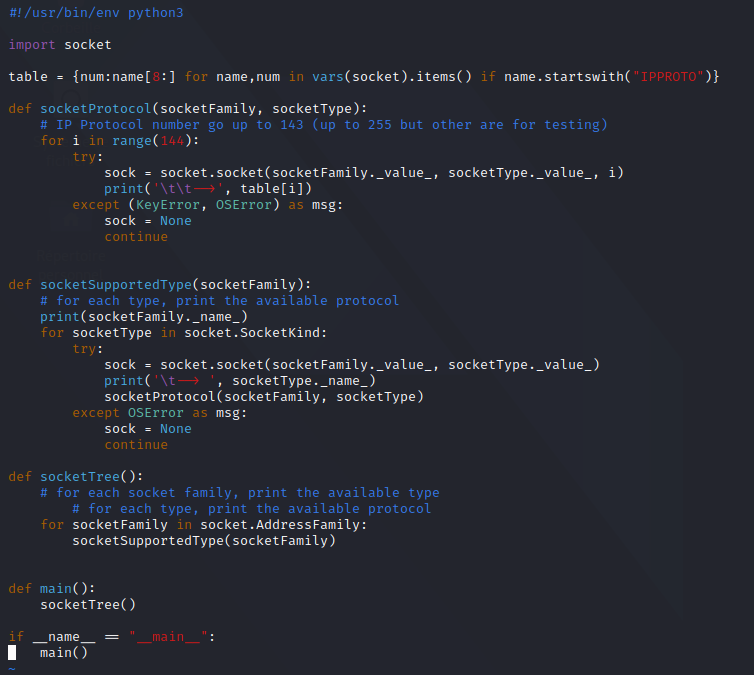The image size is (754, 675).
Task: Click the 'import' keyword
Action: [32, 45]
